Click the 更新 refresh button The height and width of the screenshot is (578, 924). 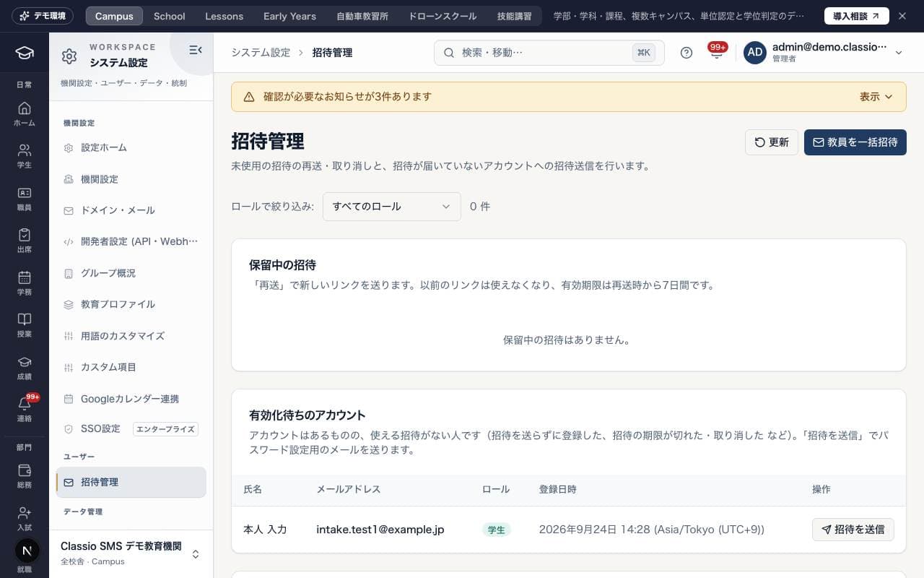772,142
